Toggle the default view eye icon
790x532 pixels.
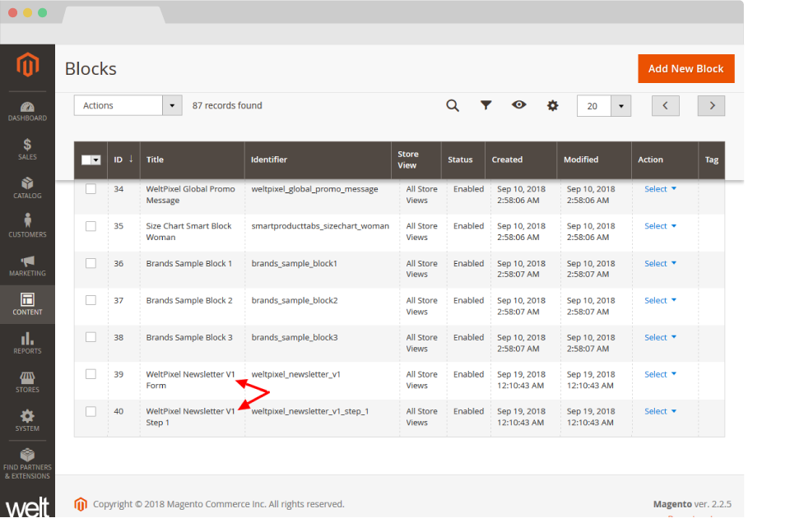point(518,105)
